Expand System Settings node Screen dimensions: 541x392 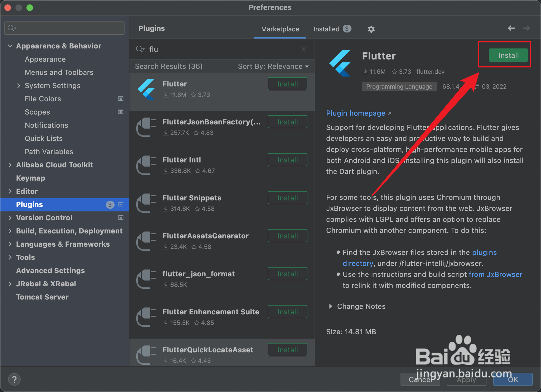[x=19, y=86]
